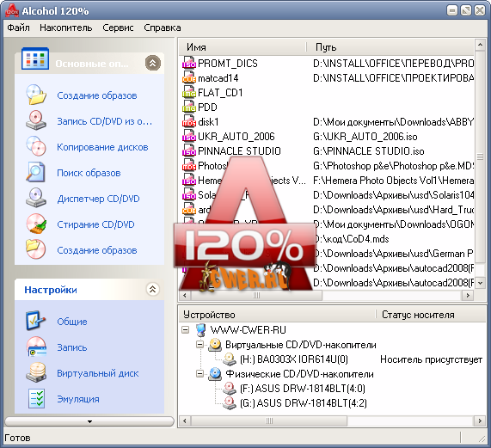Click the (F:) drive disc icon
491x448 pixels.
[x=230, y=388]
